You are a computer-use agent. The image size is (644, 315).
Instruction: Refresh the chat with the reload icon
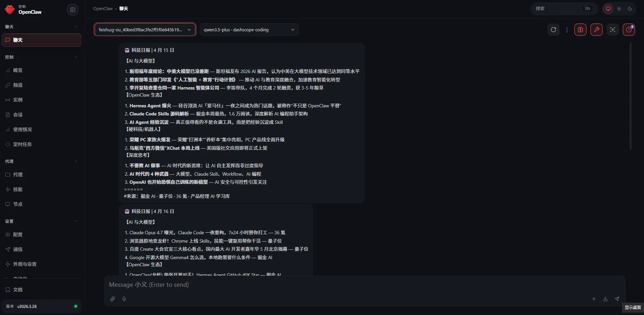(x=553, y=30)
